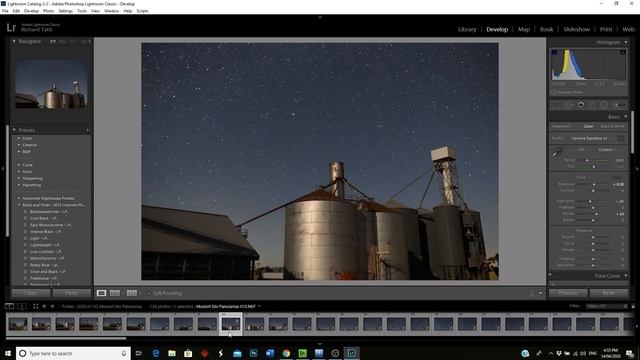Click the Paste settings button
The height and width of the screenshot is (360, 640).
coord(72,293)
